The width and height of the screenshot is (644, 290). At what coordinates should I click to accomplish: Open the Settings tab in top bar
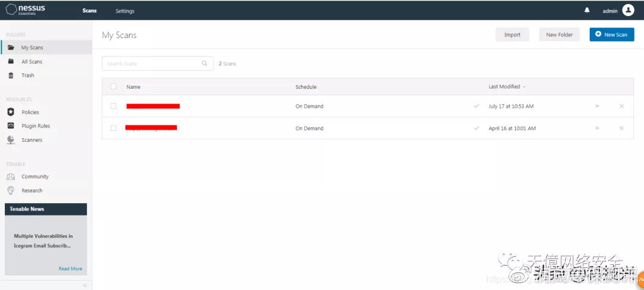pos(125,11)
